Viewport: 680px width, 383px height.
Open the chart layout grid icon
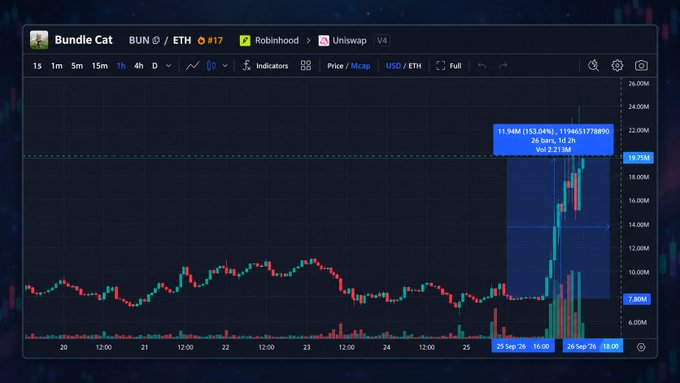[x=306, y=65]
